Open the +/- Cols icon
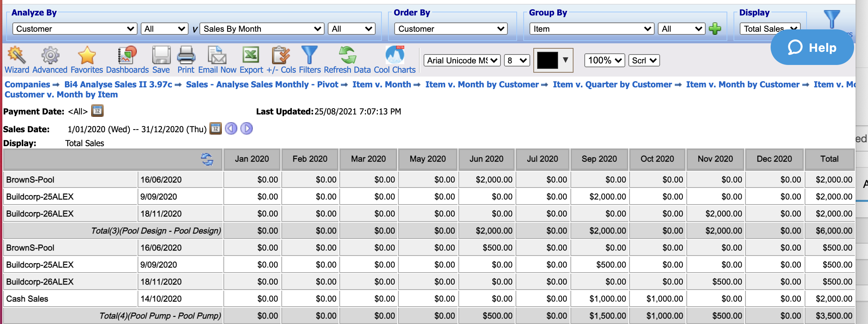 click(x=281, y=60)
